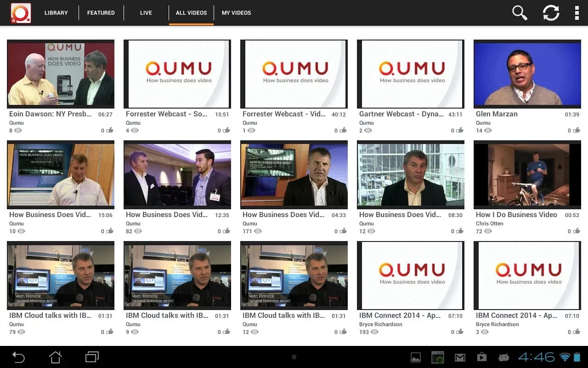Switch to the LIBRARY tab
The height and width of the screenshot is (368, 588).
[x=56, y=13]
